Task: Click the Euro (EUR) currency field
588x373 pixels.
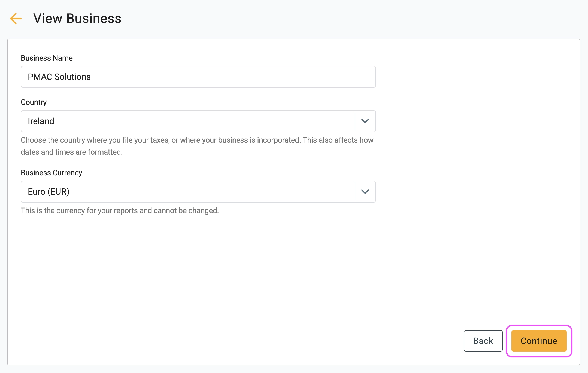Action: tap(188, 192)
